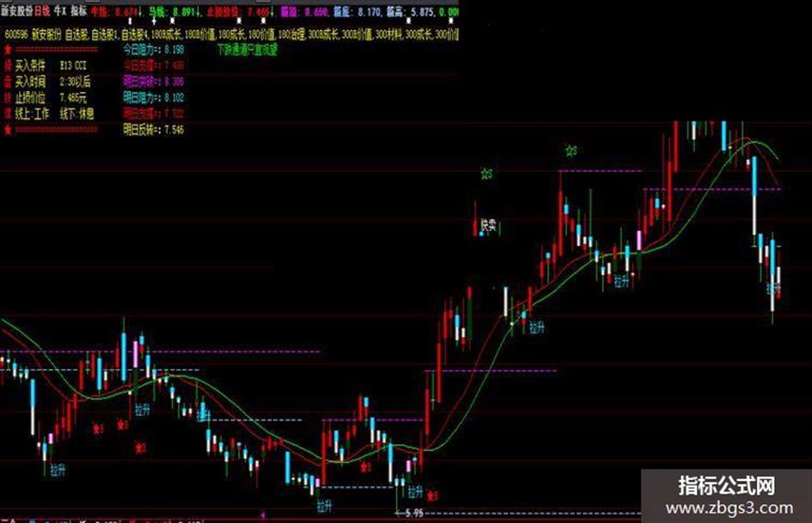
Task: Click the 今日支撑 7.438 line
Action: (x=153, y=65)
